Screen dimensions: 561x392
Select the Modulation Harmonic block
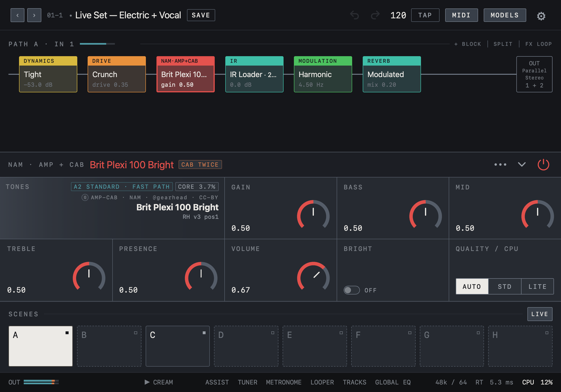pos(323,74)
